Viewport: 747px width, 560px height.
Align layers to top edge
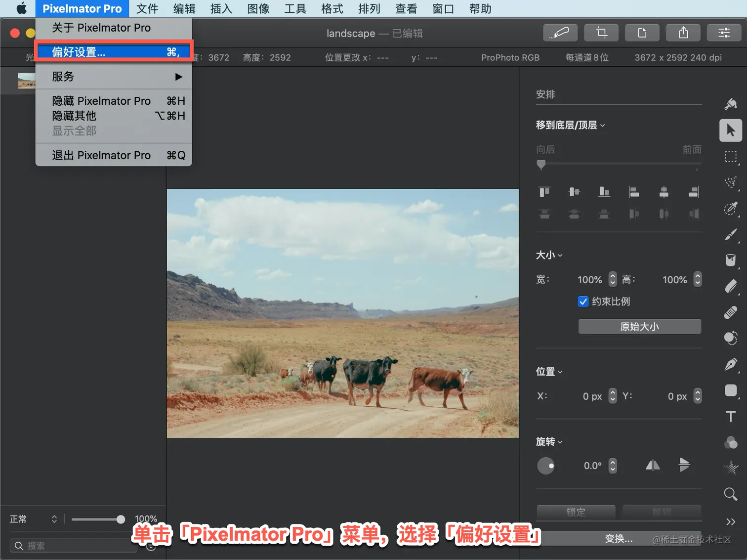[x=544, y=192]
